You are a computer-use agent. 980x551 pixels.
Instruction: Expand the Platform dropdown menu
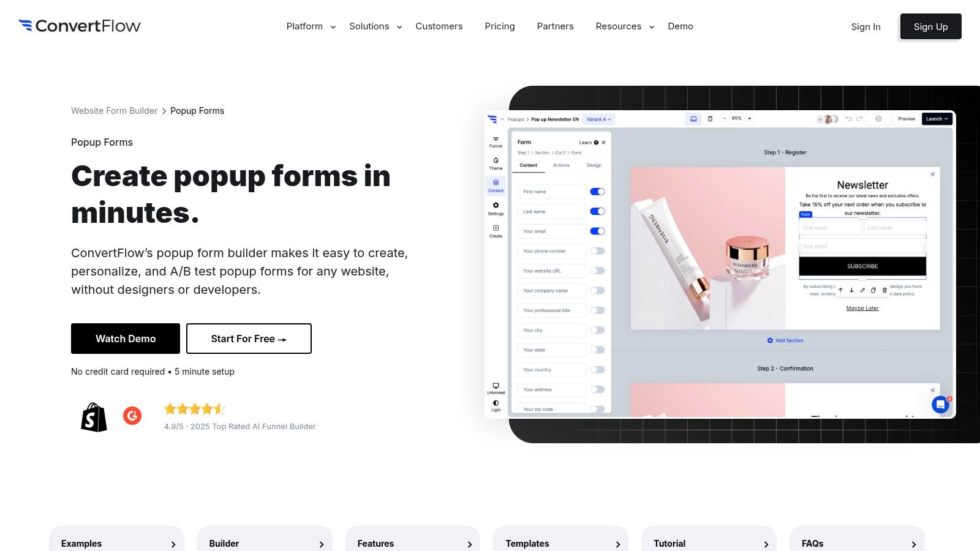click(x=311, y=26)
